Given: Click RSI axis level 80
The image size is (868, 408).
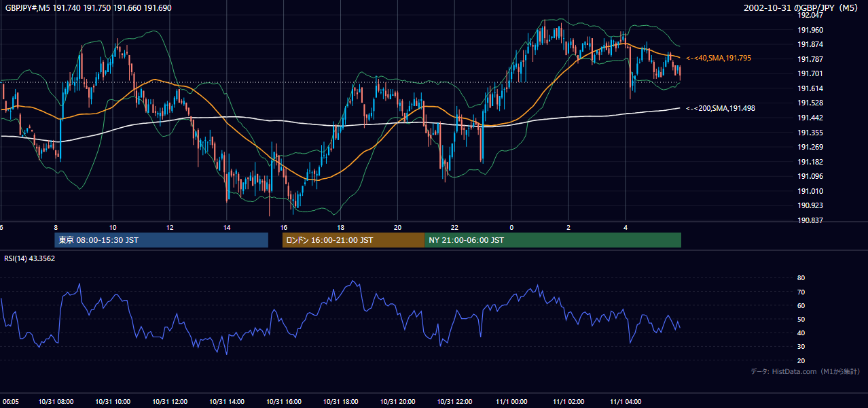Looking at the screenshot, I should [x=801, y=278].
